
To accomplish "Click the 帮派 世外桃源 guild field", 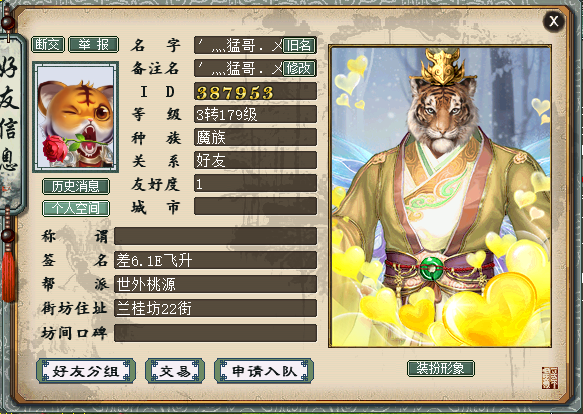I will [216, 284].
